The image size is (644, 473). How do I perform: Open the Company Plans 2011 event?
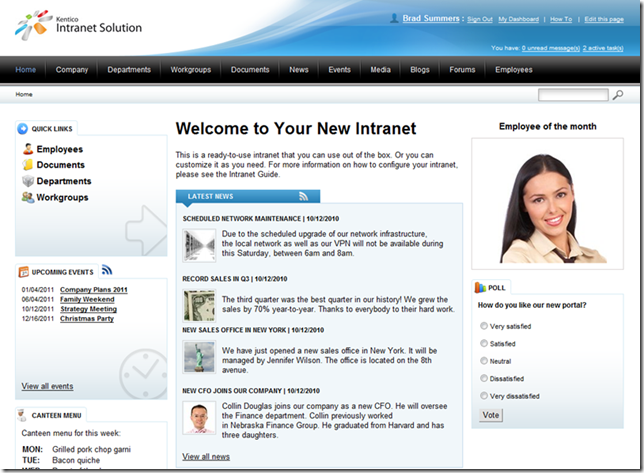[x=94, y=289]
